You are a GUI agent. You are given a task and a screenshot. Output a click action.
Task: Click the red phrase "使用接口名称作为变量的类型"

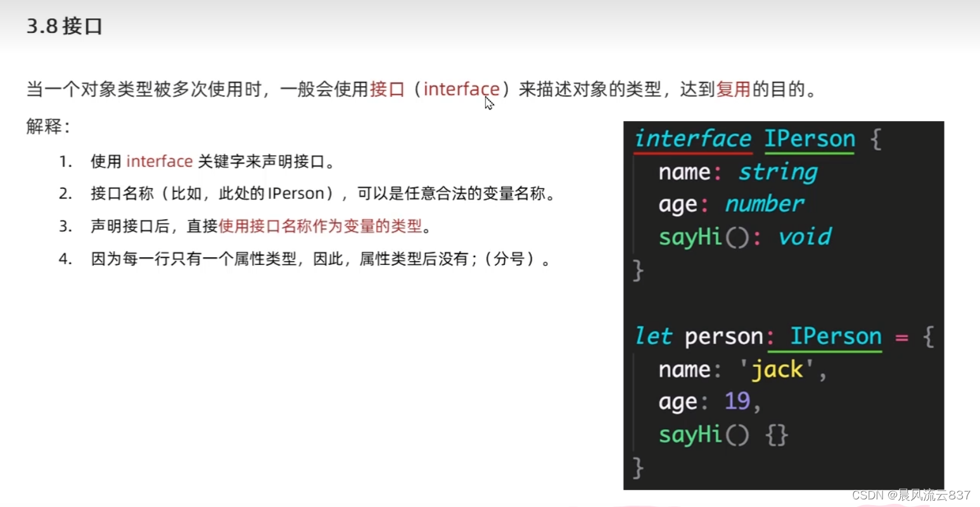pyautogui.click(x=320, y=226)
